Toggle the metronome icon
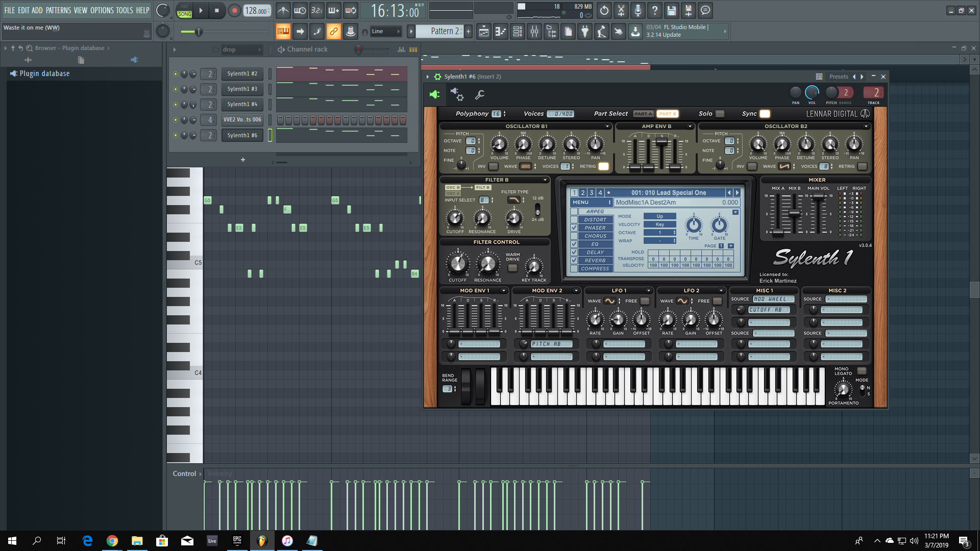 click(283, 10)
